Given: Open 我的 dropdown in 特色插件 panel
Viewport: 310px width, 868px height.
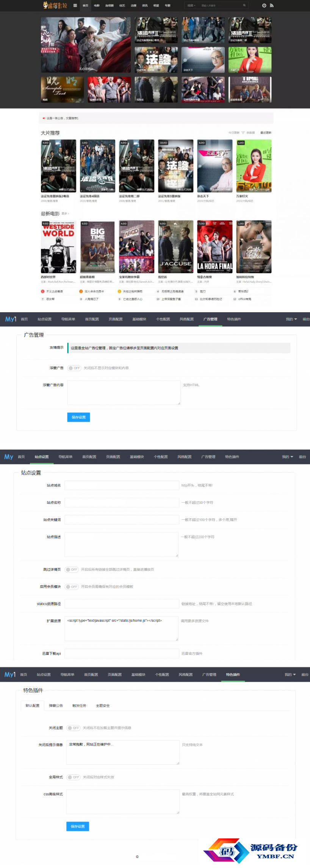Looking at the screenshot, I should [x=290, y=675].
